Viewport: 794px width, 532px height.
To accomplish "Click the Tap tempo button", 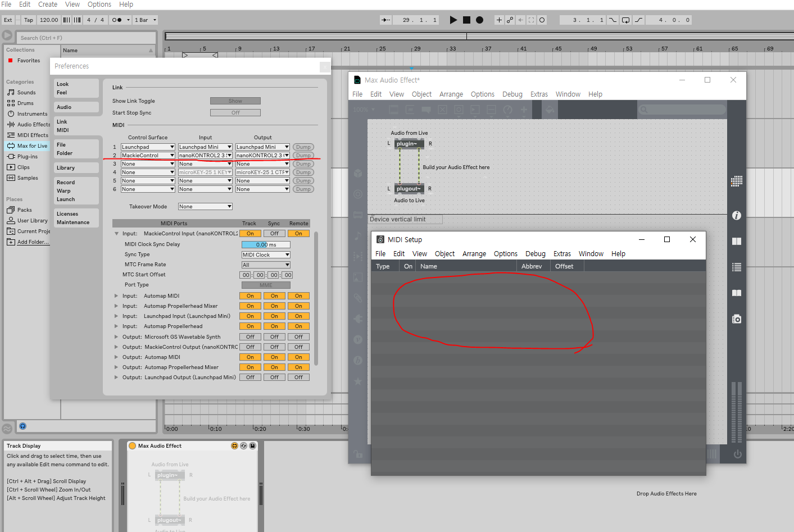I will click(x=29, y=20).
